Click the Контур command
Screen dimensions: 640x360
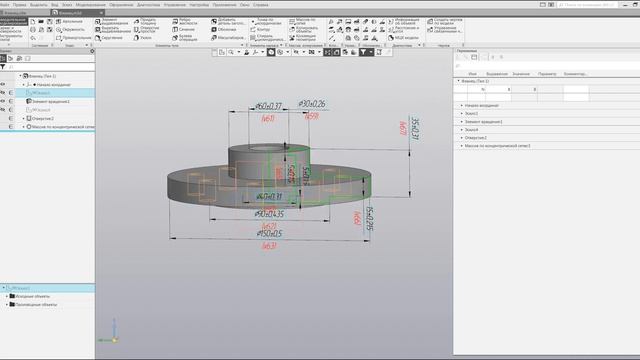point(260,29)
